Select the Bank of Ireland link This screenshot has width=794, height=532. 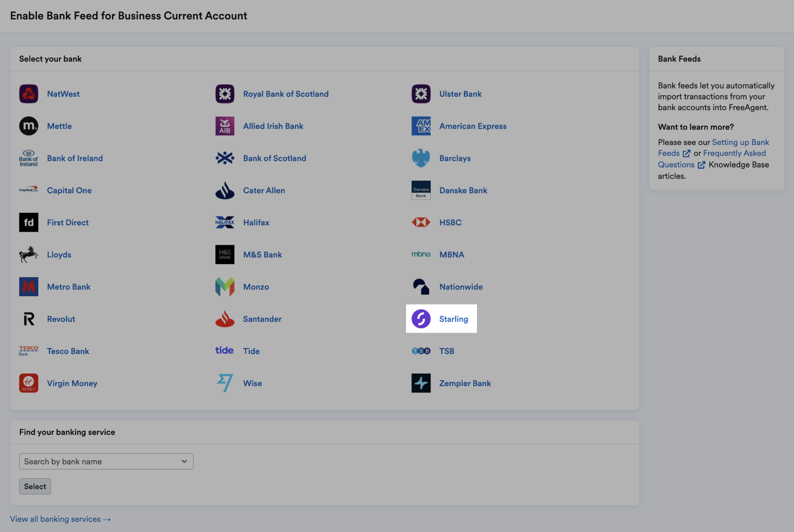[x=75, y=158]
